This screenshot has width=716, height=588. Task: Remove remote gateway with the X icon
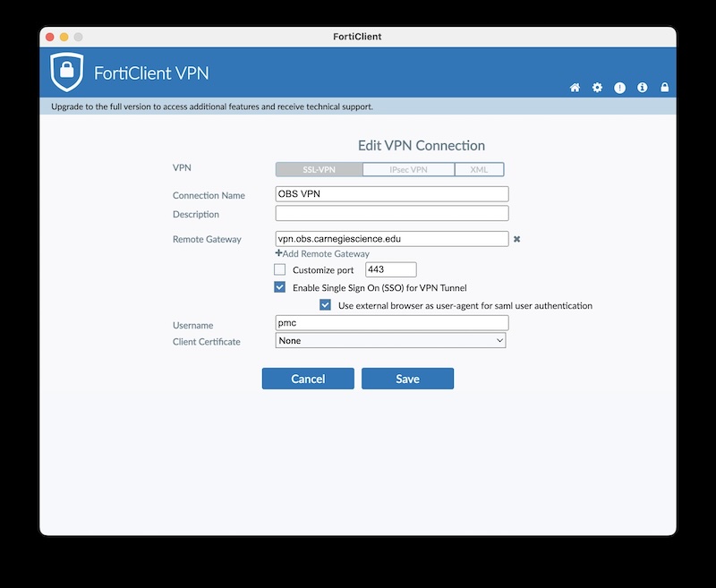coord(517,239)
